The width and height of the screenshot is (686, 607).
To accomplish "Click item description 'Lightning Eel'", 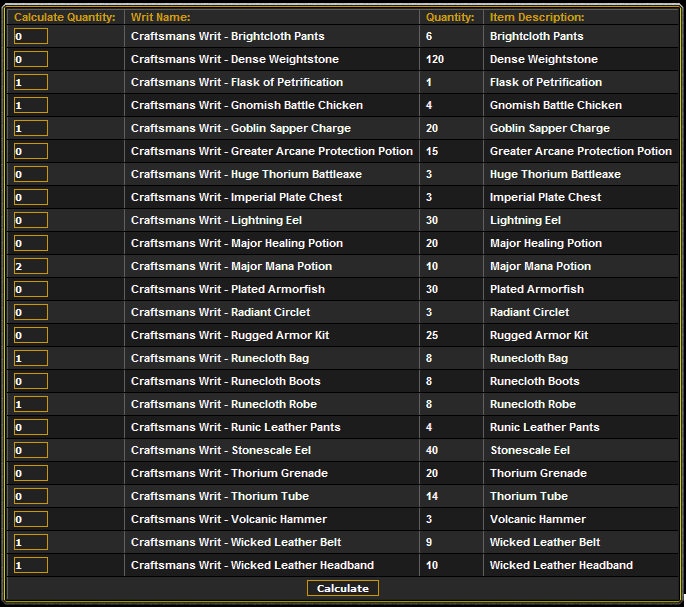I will [x=525, y=220].
